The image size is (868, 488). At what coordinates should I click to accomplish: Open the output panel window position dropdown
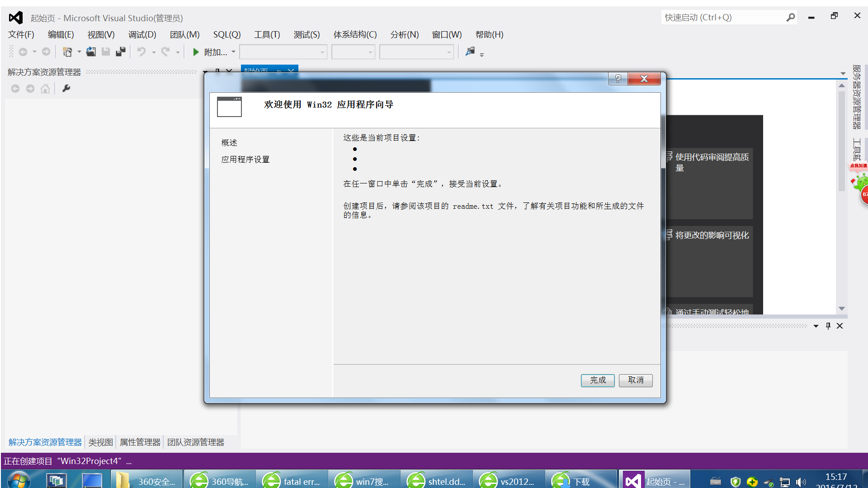pos(816,326)
